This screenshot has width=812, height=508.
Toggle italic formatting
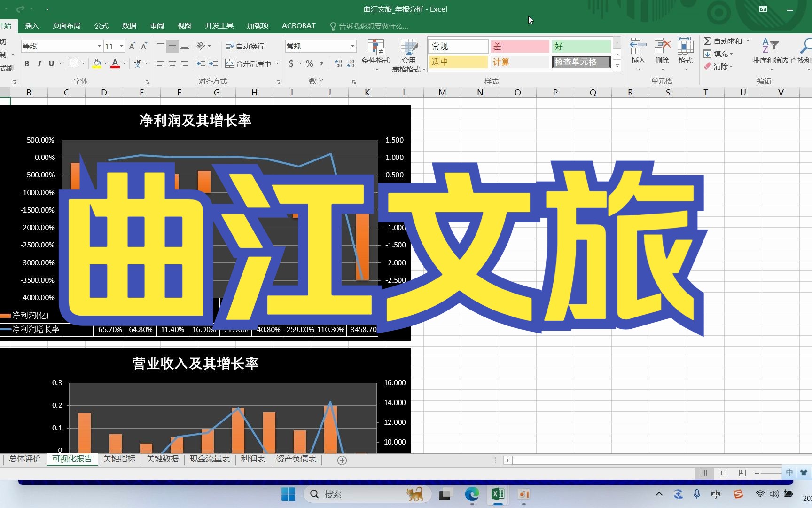click(39, 63)
